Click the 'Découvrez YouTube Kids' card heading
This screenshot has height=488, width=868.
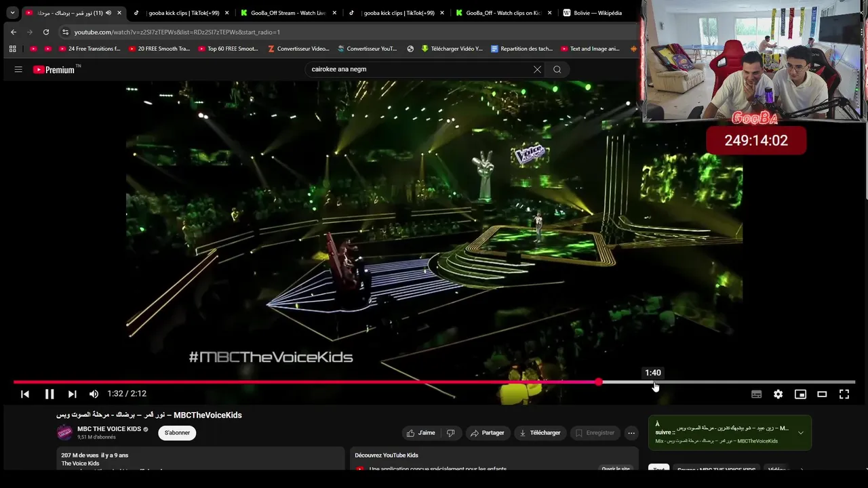point(387,455)
